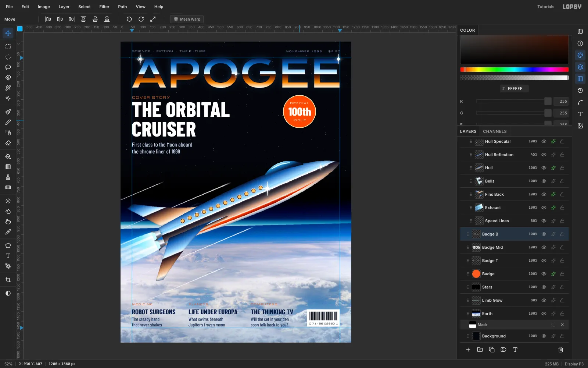Click in the hue spectrum slider
Viewport: 588px width, 368px height.
pyautogui.click(x=514, y=70)
